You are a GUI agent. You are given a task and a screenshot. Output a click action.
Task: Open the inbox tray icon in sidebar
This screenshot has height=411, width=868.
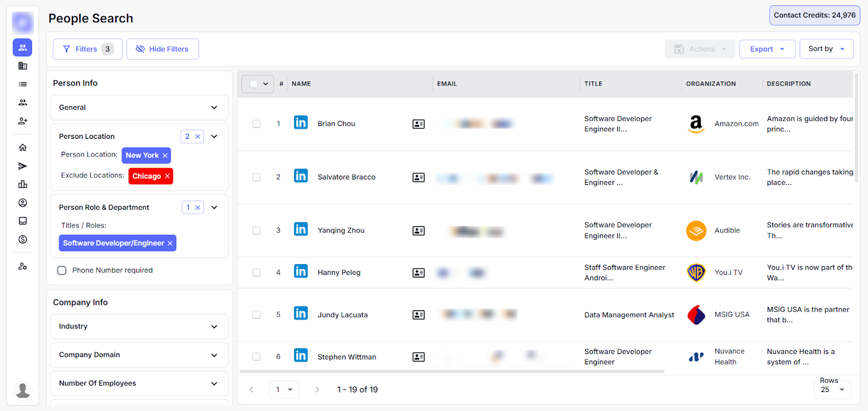(23, 221)
